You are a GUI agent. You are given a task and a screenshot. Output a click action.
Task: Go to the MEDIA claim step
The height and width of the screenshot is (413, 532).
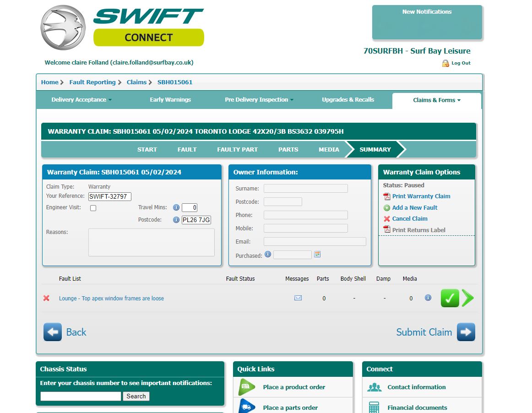click(x=329, y=150)
